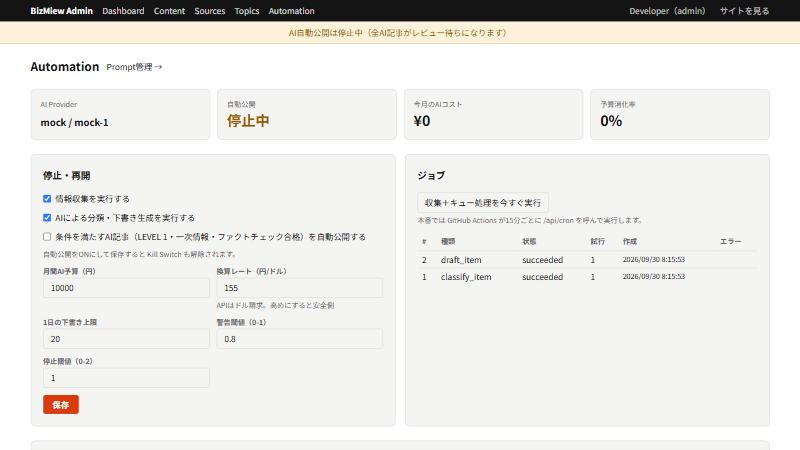Screen dimensions: 800x450
Task: Focus the 月間AI予算 input with 10000
Action: [126, 288]
